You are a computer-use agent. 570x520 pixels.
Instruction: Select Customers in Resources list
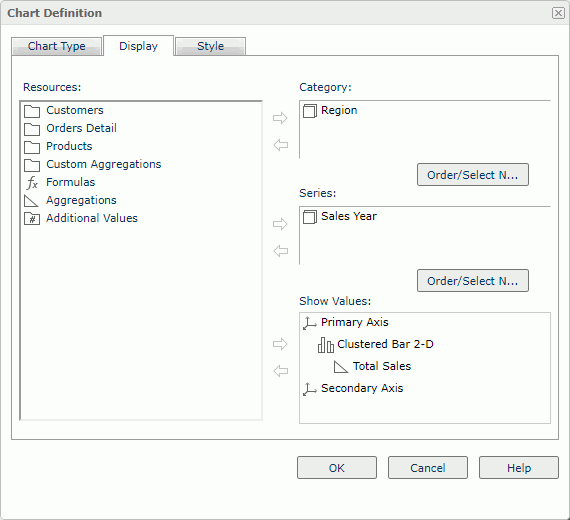(75, 110)
